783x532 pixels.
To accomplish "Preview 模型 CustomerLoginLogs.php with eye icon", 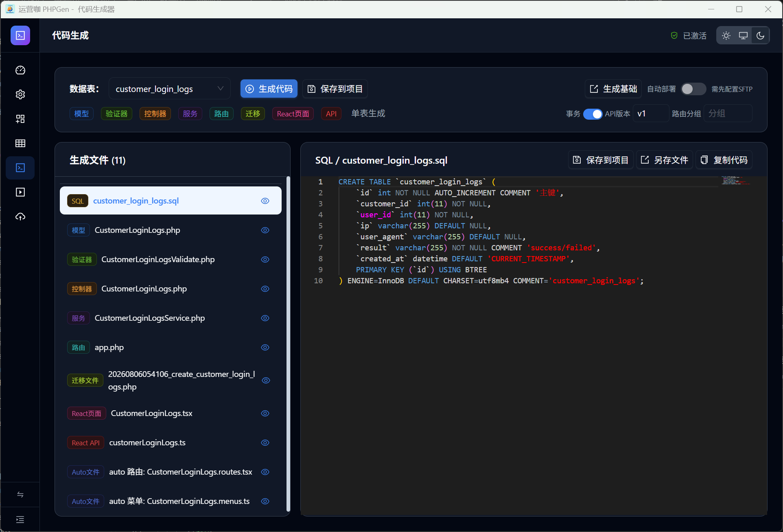I will [265, 230].
